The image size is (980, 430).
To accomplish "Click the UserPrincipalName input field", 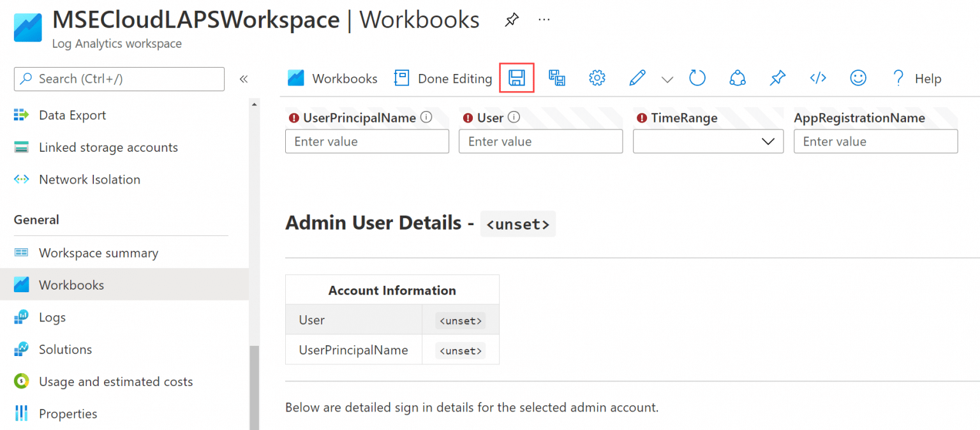I will [x=367, y=141].
